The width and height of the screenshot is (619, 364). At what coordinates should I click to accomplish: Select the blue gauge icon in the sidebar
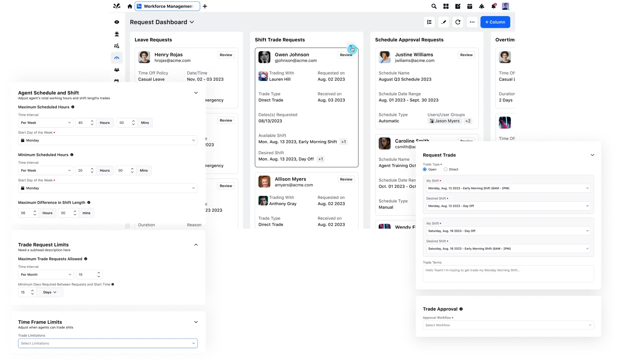117,58
